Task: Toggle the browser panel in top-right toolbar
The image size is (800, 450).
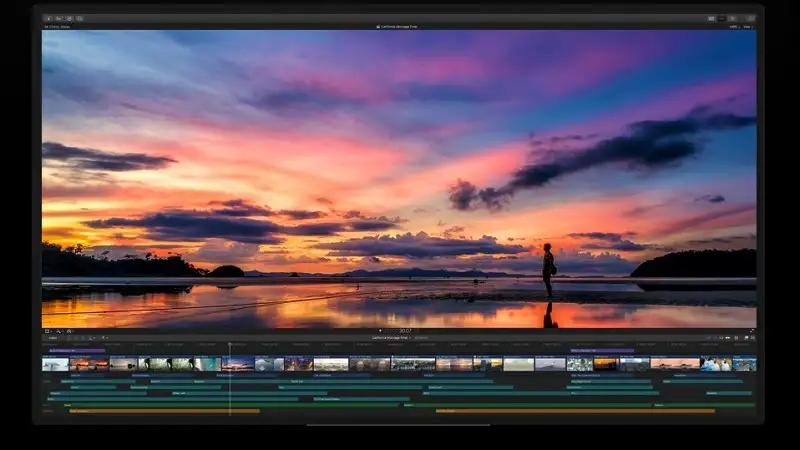Action: pos(712,18)
